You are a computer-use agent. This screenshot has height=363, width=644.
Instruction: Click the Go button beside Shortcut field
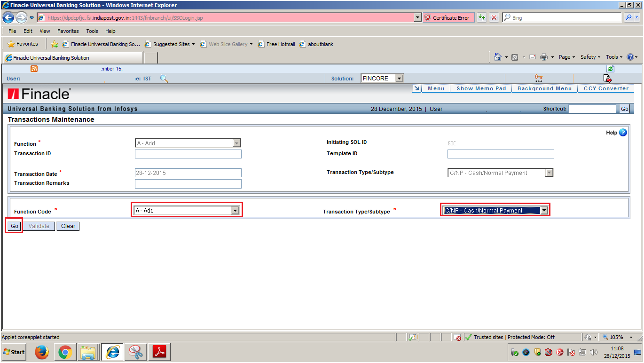pos(624,109)
